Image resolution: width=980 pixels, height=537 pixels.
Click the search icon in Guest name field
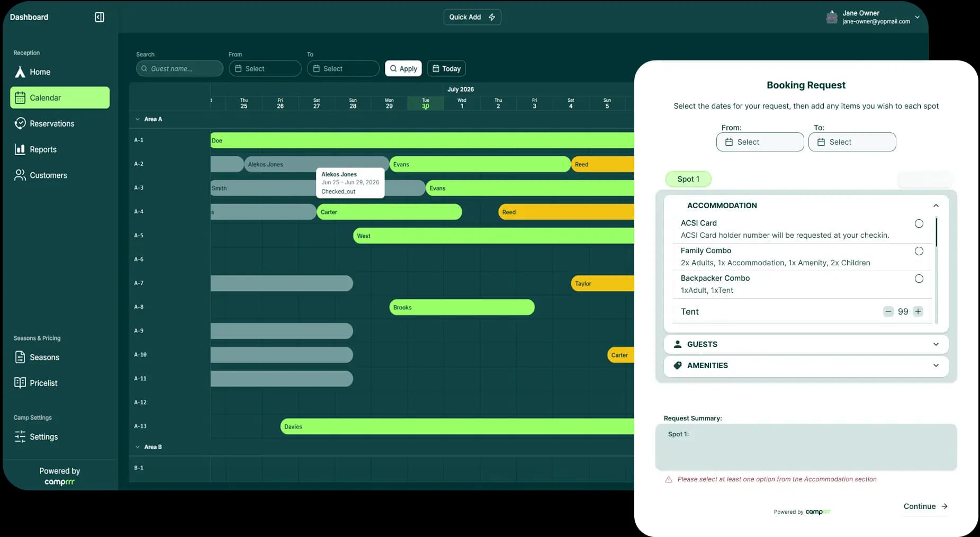pos(144,68)
